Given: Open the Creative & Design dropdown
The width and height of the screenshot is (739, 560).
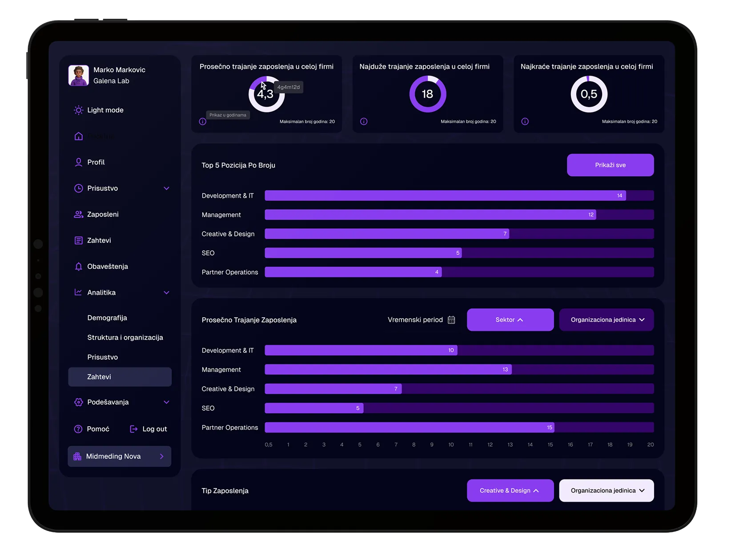Looking at the screenshot, I should click(x=510, y=491).
